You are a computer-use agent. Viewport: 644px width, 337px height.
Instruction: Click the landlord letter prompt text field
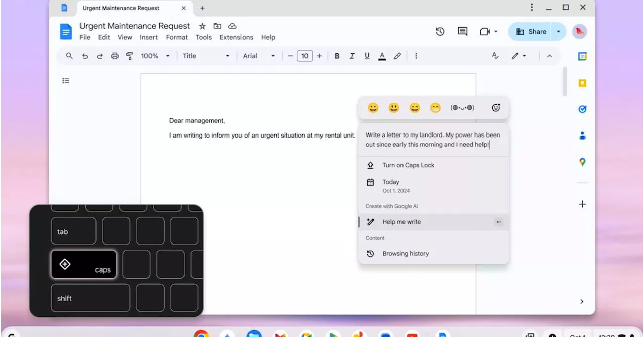(x=433, y=140)
